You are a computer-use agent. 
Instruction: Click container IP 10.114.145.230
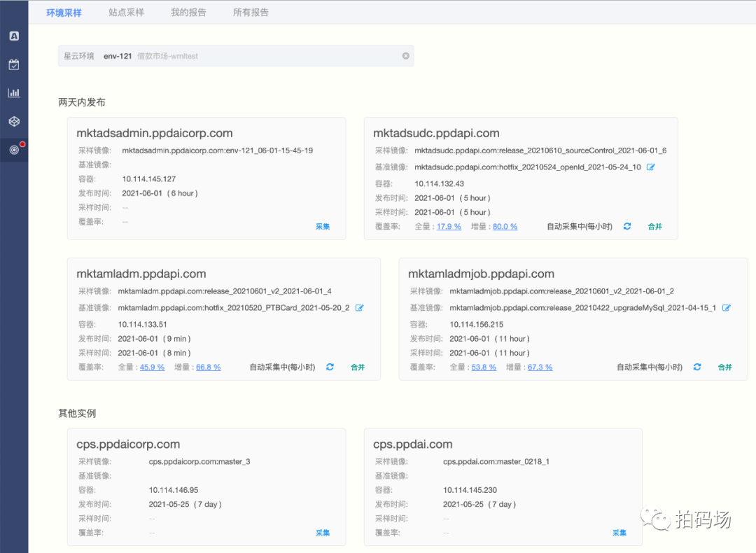[470, 490]
